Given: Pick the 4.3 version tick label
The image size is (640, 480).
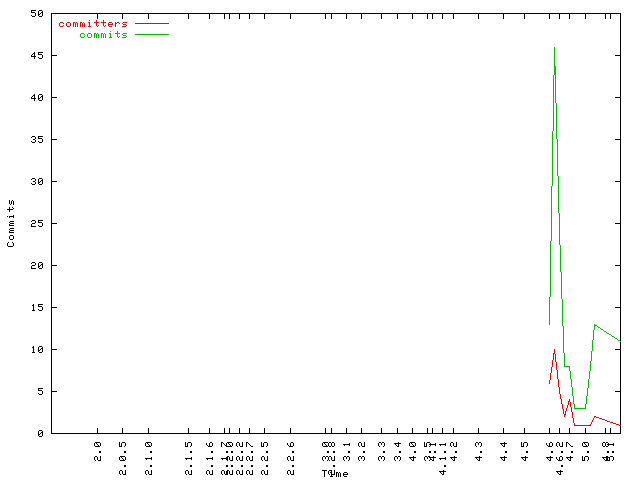Looking at the screenshot, I should [x=479, y=448].
